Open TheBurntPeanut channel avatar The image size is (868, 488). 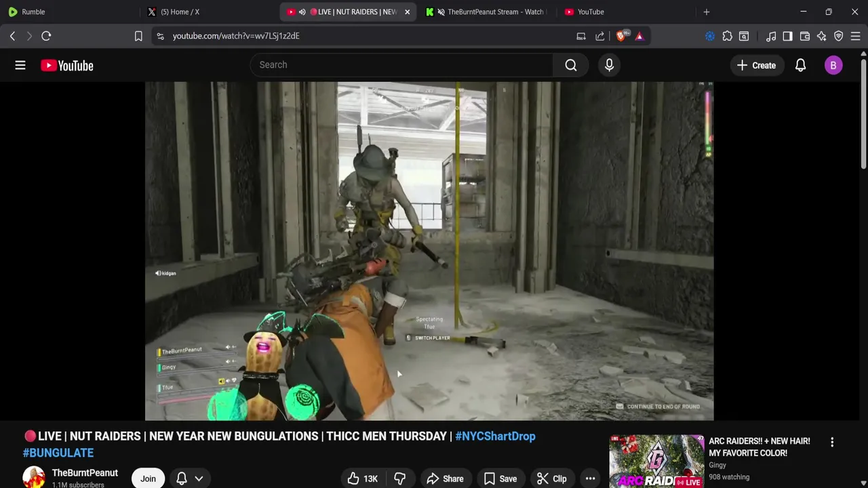coord(34,477)
